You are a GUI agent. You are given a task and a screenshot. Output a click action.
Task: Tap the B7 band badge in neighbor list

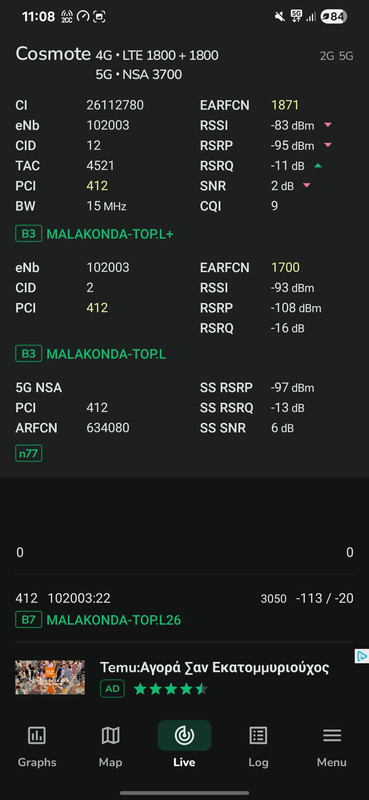coord(28,620)
